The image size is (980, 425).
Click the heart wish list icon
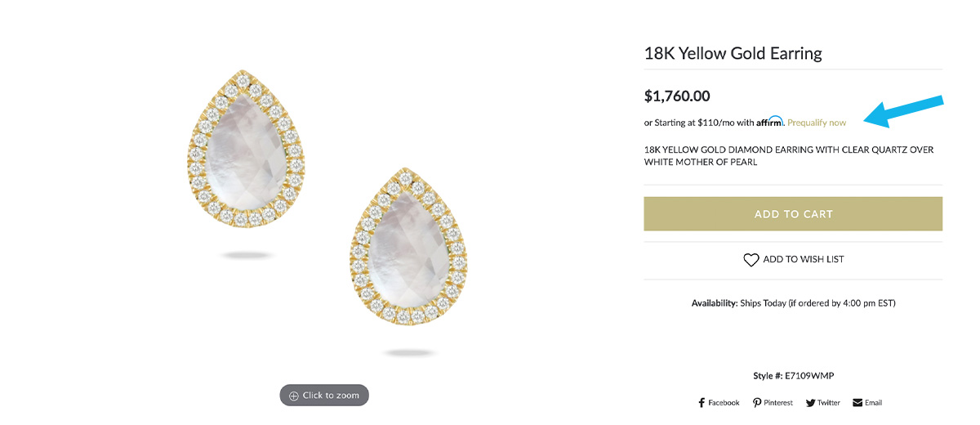click(x=751, y=260)
